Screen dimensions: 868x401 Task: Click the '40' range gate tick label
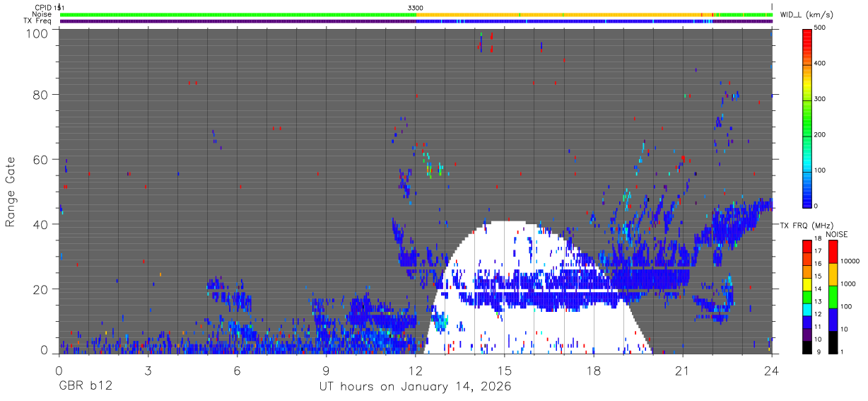tap(40, 224)
